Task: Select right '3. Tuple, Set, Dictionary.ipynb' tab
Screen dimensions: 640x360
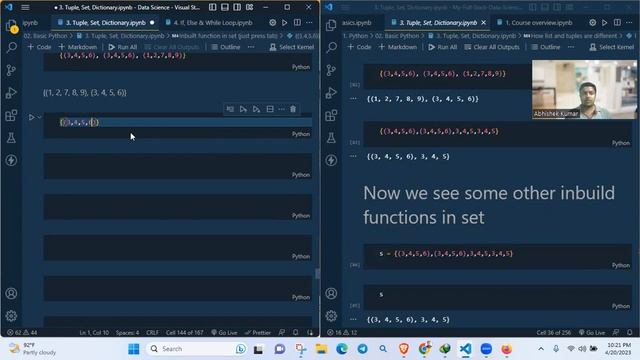Action: pyautogui.click(x=438, y=23)
